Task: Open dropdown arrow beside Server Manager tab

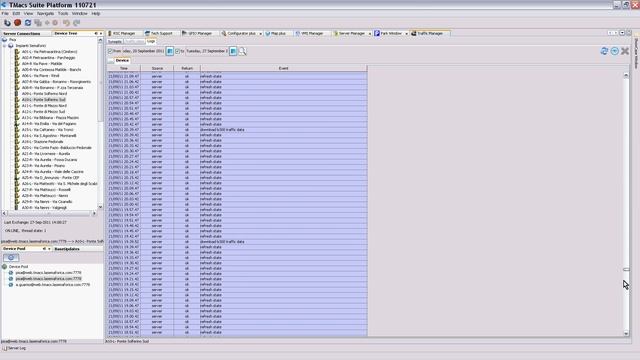Action: coord(369,33)
